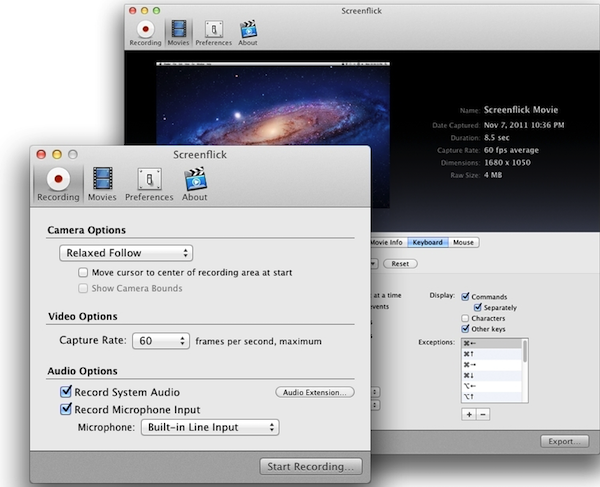The height and width of the screenshot is (487, 600).
Task: Open the Relaxed Follow camera dropdown
Action: pyautogui.click(x=125, y=254)
